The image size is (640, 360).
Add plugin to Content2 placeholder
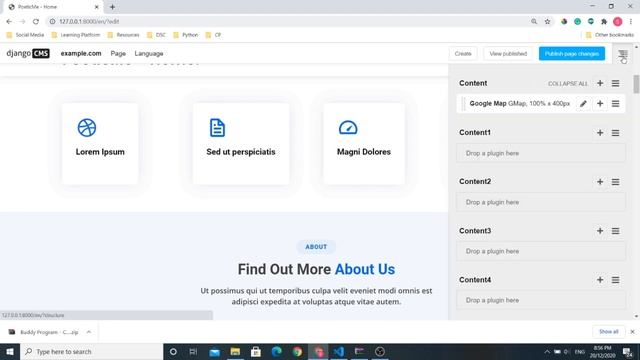[600, 182]
